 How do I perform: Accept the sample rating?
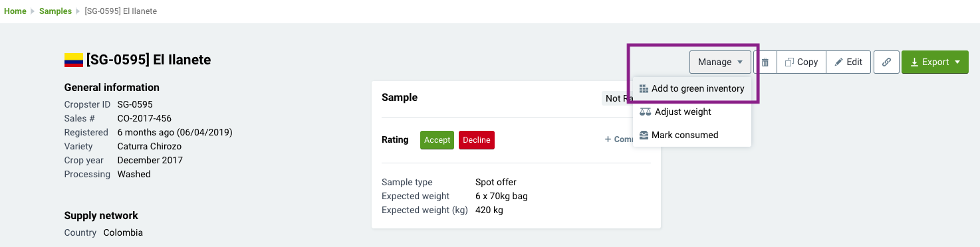[437, 140]
